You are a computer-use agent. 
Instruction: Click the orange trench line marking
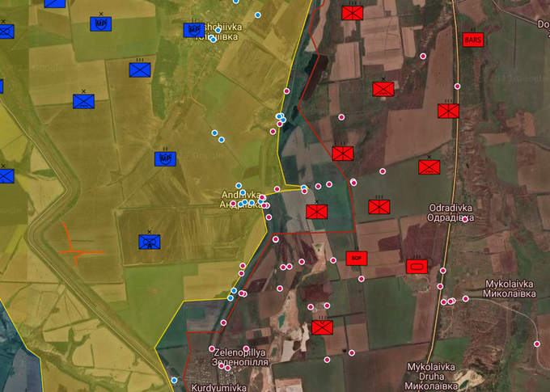[81, 244]
